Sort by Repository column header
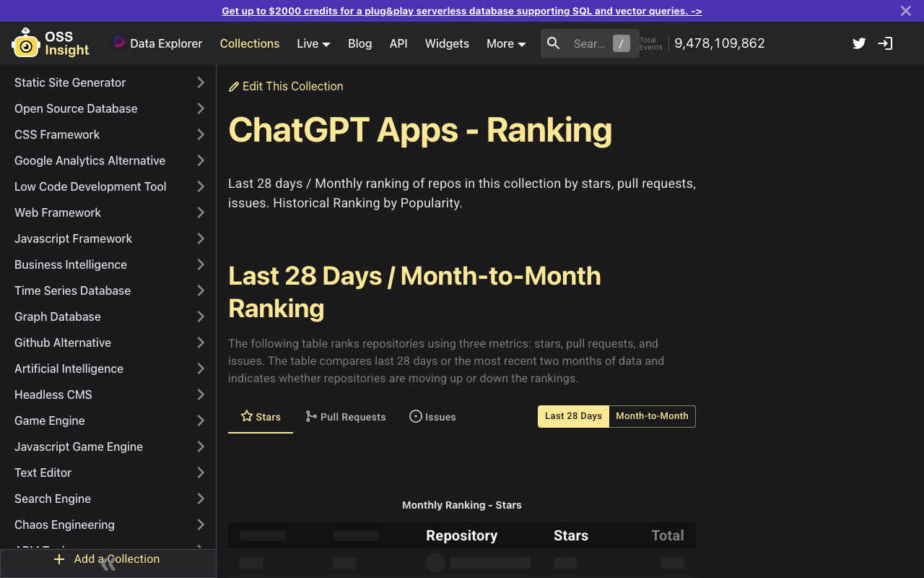This screenshot has width=924, height=578. point(462,535)
